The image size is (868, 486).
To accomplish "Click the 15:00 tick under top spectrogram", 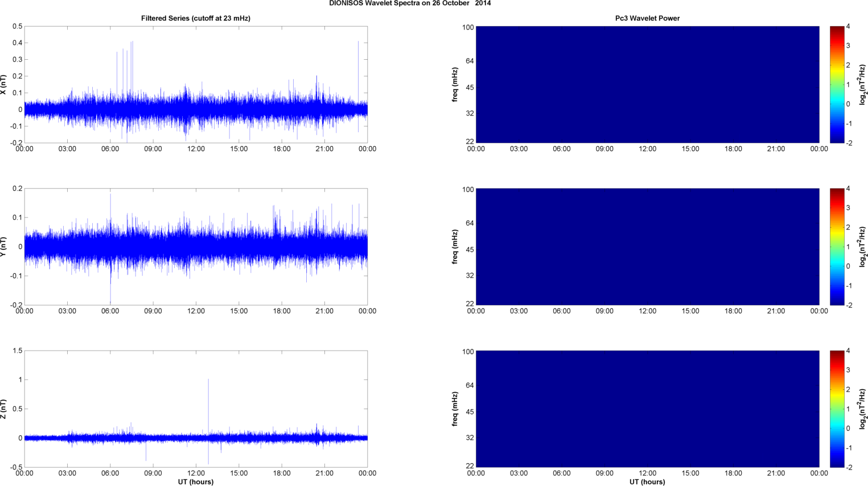I will (x=690, y=149).
